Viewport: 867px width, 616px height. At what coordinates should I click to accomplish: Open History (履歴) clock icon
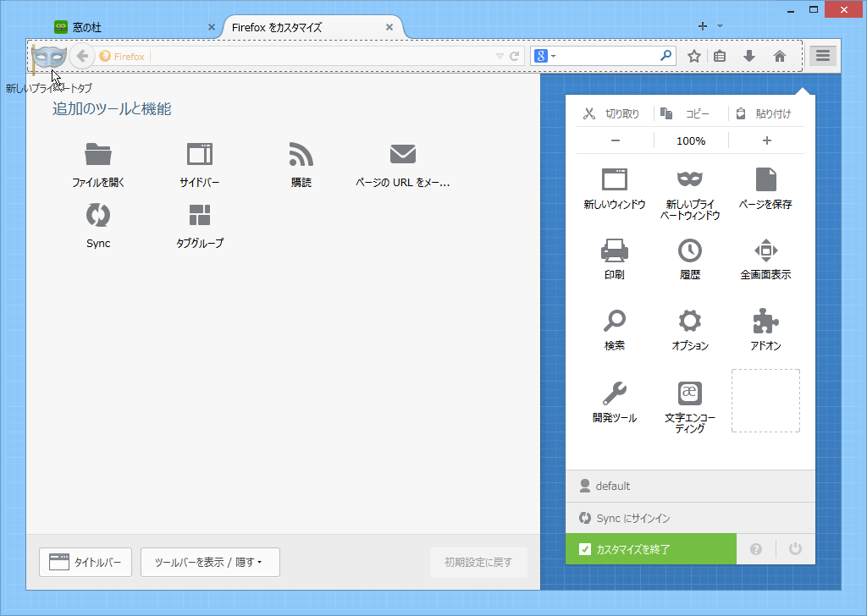click(x=689, y=250)
